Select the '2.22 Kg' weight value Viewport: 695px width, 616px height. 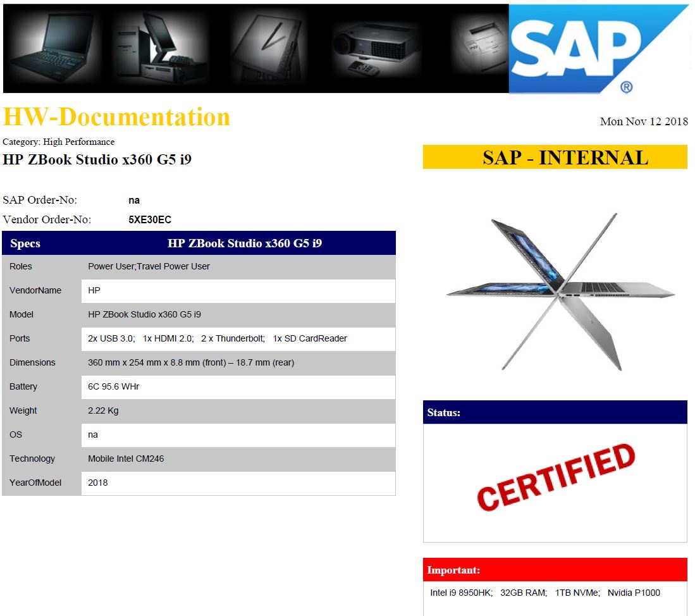pos(103,410)
